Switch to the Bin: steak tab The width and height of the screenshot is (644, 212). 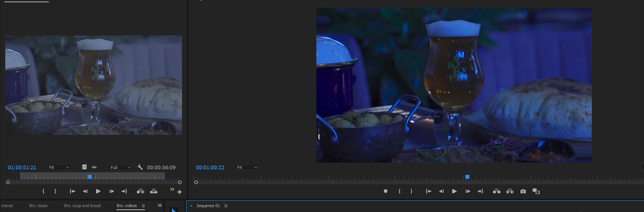[x=38, y=206]
